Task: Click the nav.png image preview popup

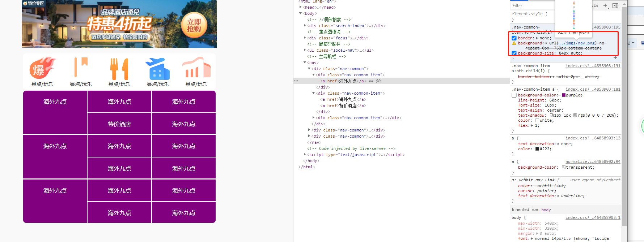Action: [x=573, y=18]
